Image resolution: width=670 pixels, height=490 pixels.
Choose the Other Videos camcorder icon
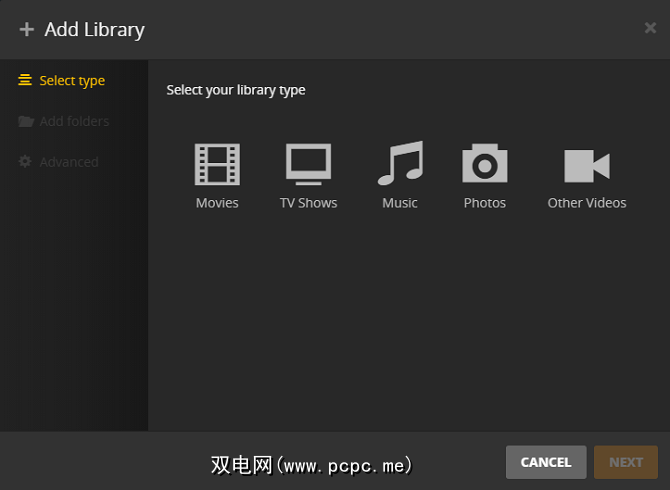click(587, 165)
